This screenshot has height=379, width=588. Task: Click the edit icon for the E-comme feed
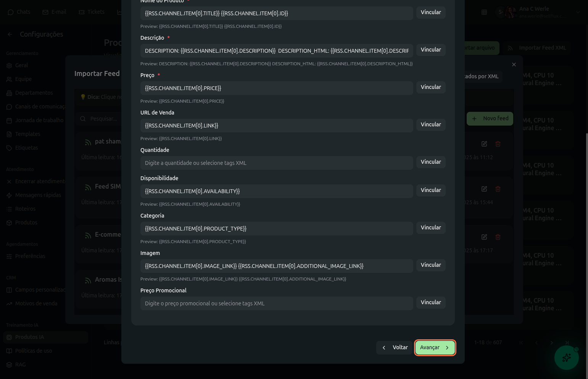pos(484,237)
